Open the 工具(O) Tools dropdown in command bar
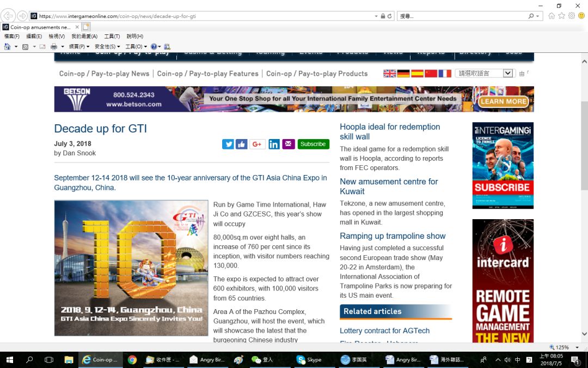Viewport: 588px width, 368px height. point(136,46)
